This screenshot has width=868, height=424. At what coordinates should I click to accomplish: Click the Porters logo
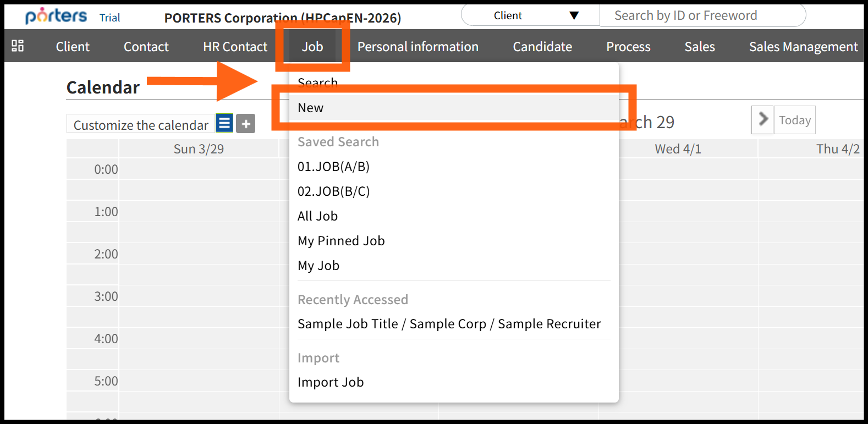(56, 16)
